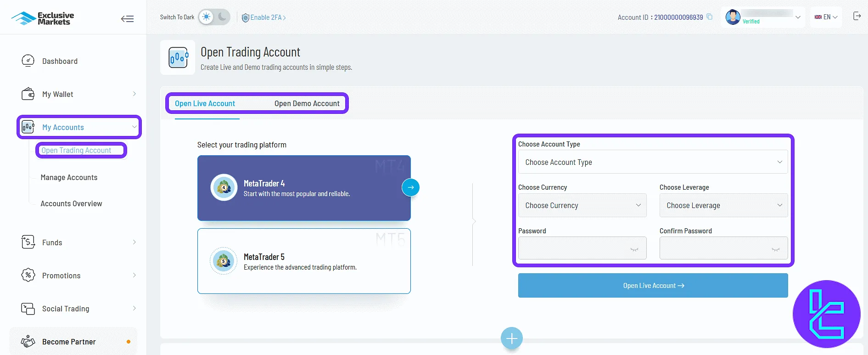The height and width of the screenshot is (355, 868).
Task: Click the My Accounts candlestick icon
Action: (28, 127)
